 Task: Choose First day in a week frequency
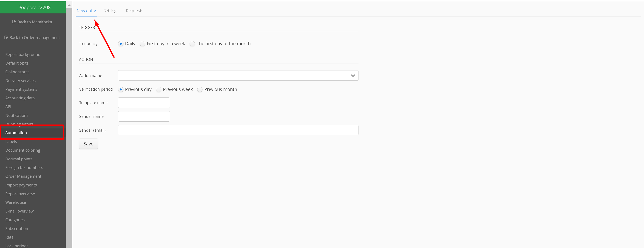pyautogui.click(x=142, y=44)
